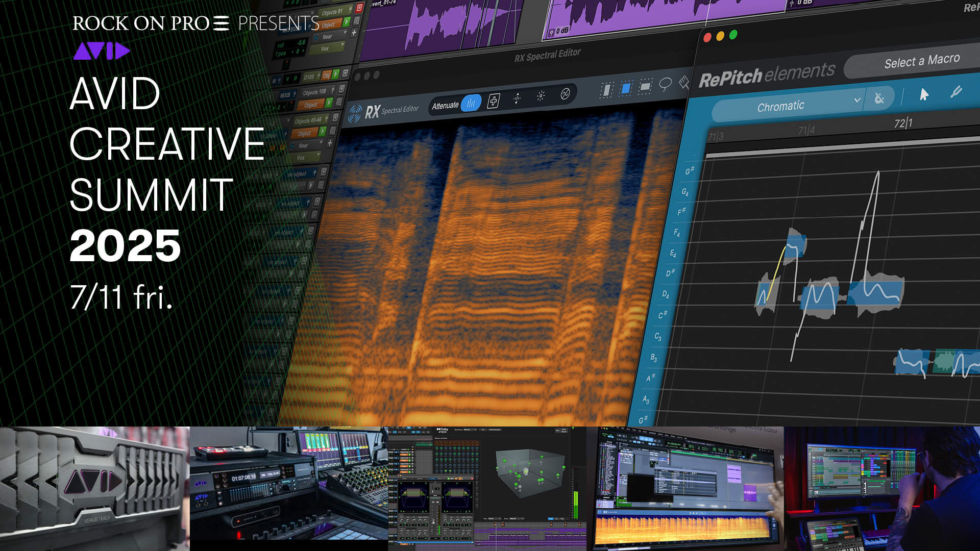This screenshot has width=980, height=551.
Task: Choose the blue time-frequency selection tool in RX
Action: point(625,89)
